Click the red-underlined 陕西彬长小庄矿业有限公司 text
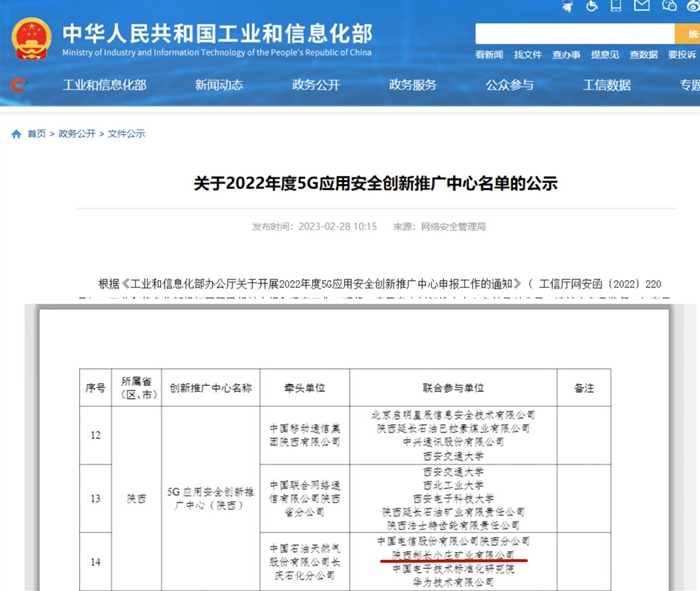 pyautogui.click(x=453, y=555)
